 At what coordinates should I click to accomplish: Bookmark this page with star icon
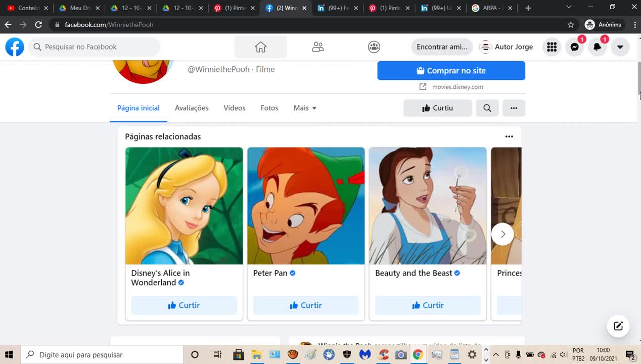point(571,24)
